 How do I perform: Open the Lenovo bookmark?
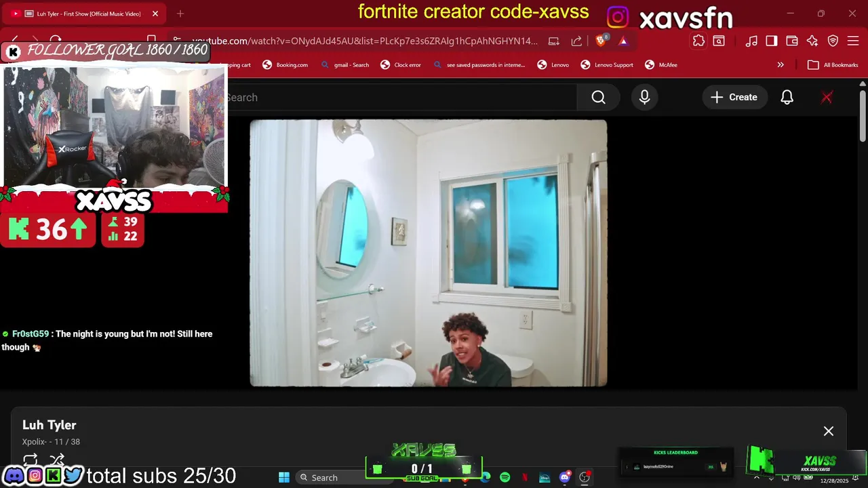click(x=553, y=65)
